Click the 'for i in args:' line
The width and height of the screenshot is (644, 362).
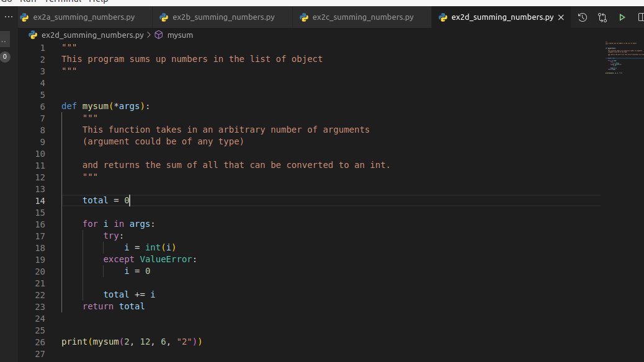click(x=119, y=224)
